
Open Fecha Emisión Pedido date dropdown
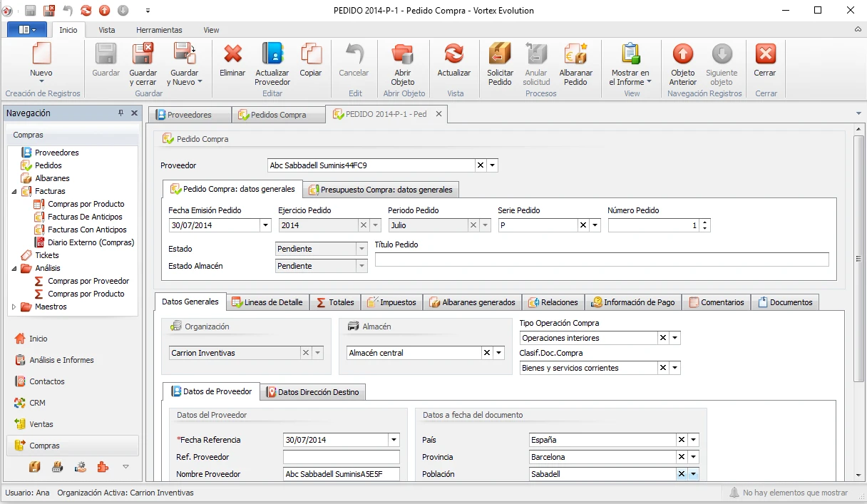[x=266, y=225]
